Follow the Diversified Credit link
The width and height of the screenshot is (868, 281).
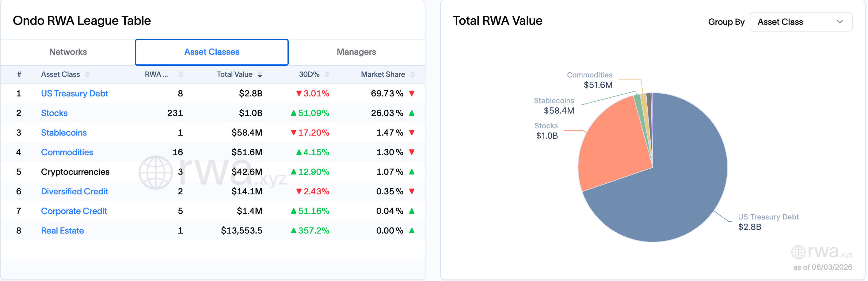point(74,192)
